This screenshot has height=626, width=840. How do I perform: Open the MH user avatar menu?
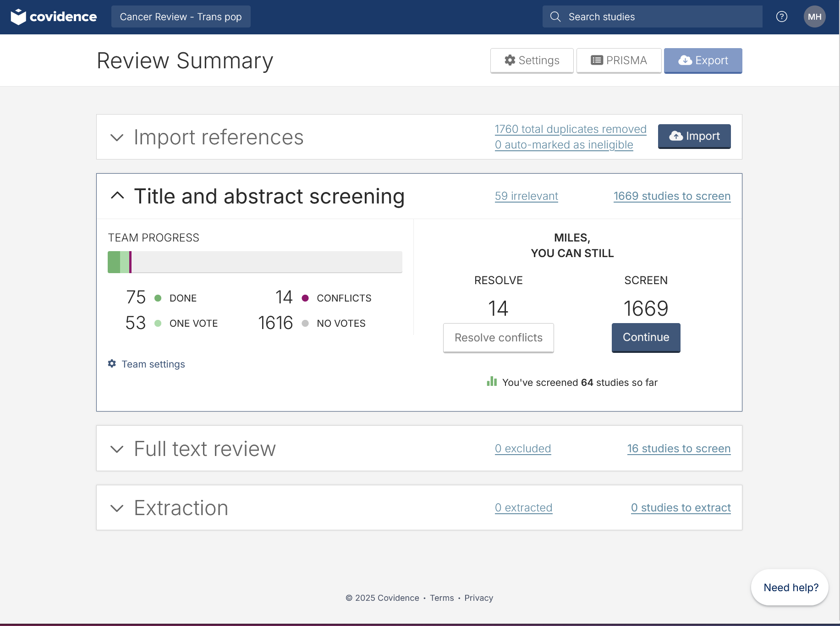(x=814, y=17)
